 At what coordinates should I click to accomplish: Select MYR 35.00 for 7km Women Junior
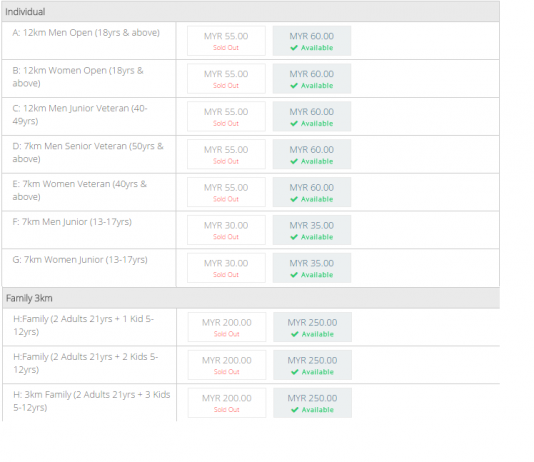312,268
